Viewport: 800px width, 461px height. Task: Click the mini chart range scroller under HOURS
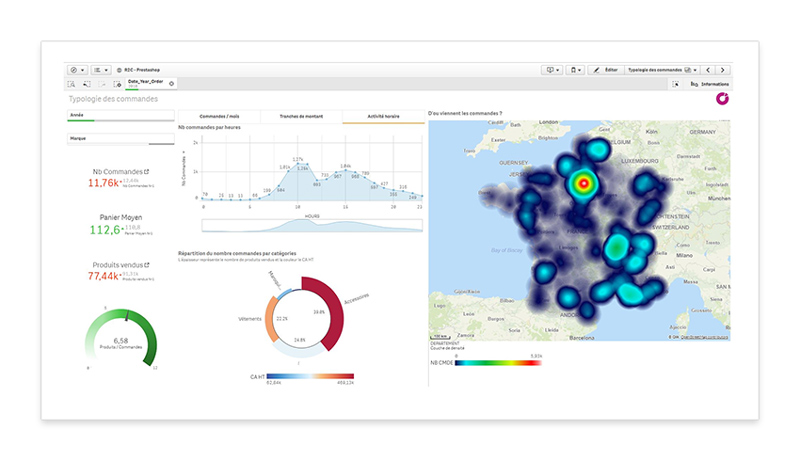[312, 225]
